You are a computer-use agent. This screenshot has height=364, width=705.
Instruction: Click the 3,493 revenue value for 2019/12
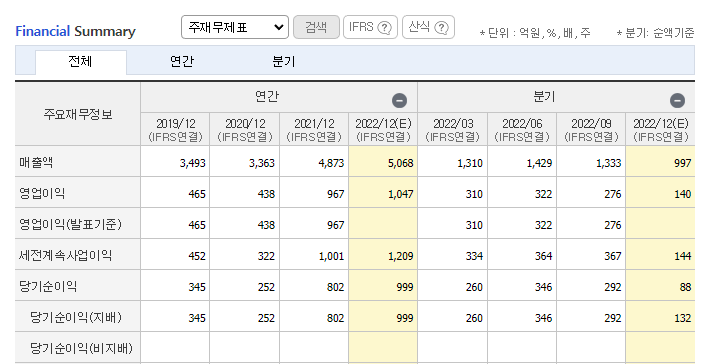pyautogui.click(x=193, y=163)
